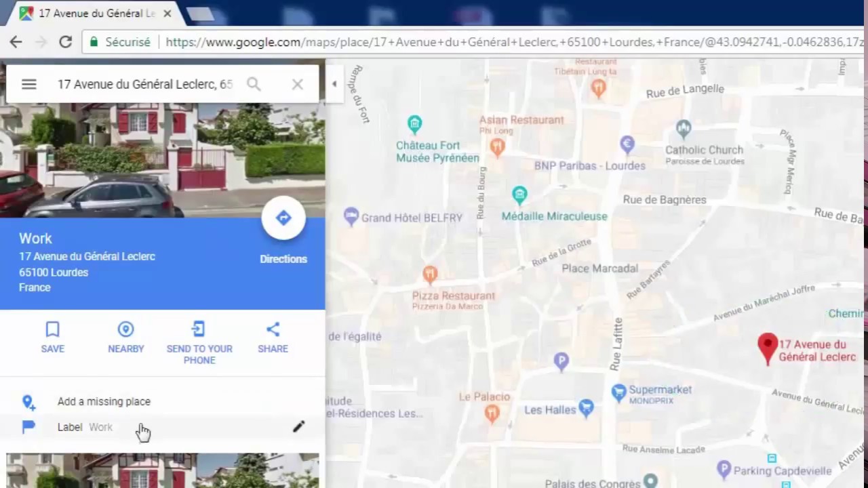Click the search magnifier icon

coord(254,84)
